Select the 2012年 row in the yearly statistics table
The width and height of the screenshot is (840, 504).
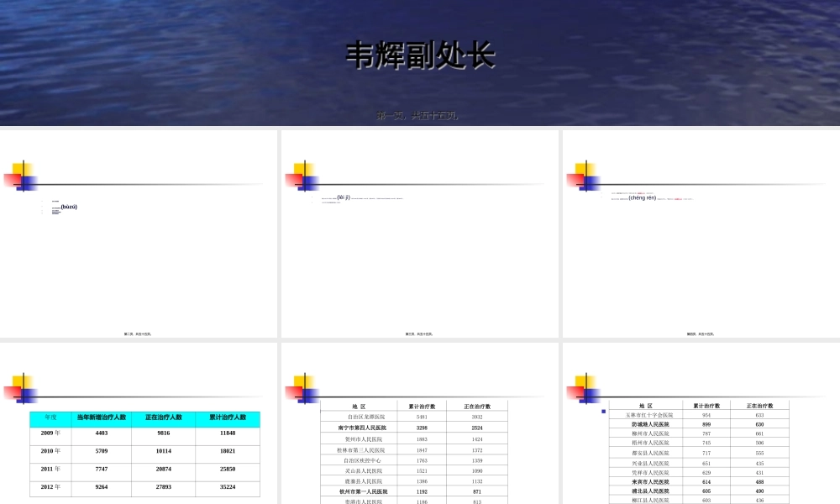tap(50, 485)
